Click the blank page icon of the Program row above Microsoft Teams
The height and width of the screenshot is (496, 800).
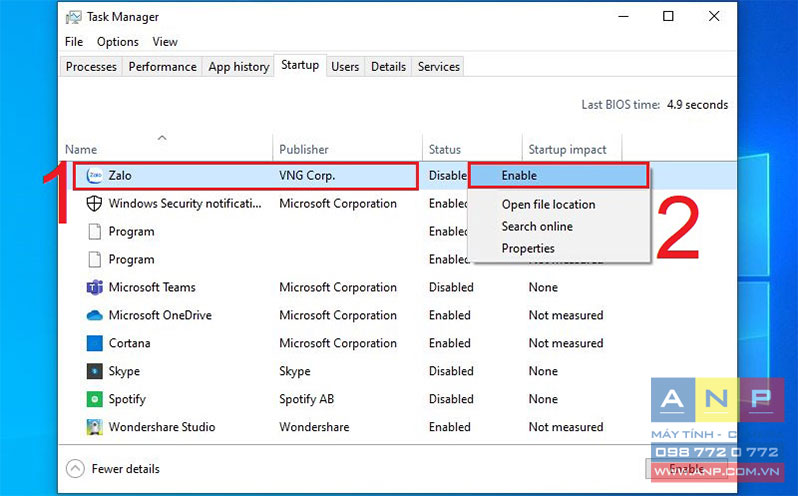tap(94, 259)
